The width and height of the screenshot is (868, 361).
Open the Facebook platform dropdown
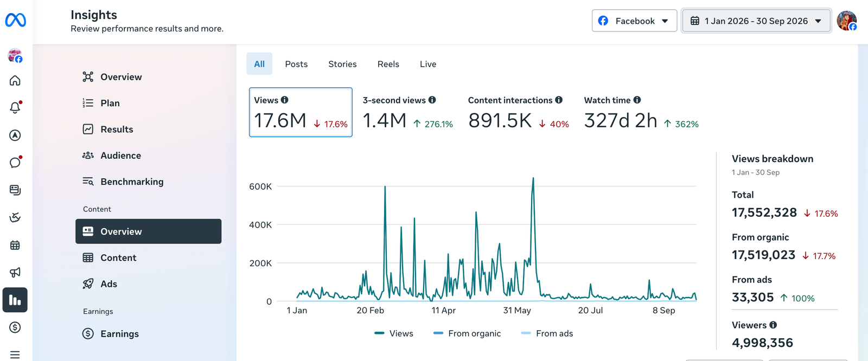pos(634,21)
